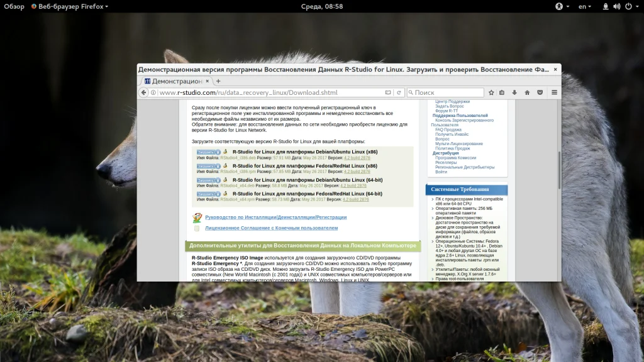
Task: Open a new tab with the plus button
Action: click(x=218, y=81)
